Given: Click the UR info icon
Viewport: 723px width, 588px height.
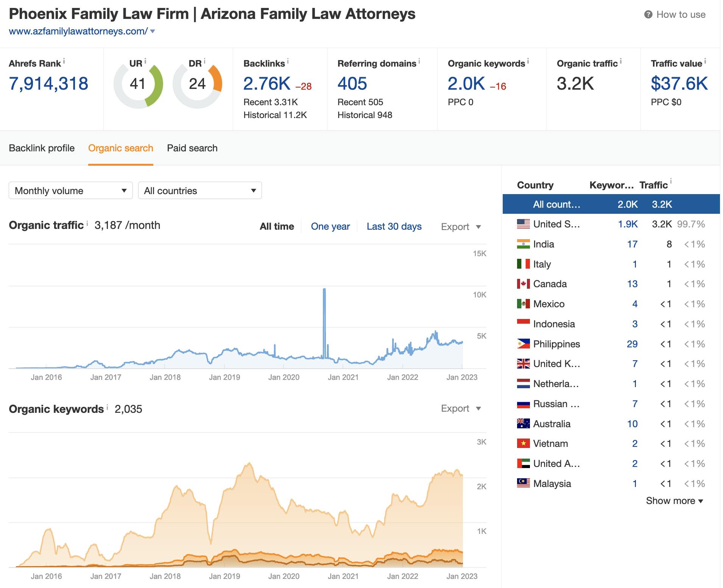Looking at the screenshot, I should pyautogui.click(x=145, y=61).
